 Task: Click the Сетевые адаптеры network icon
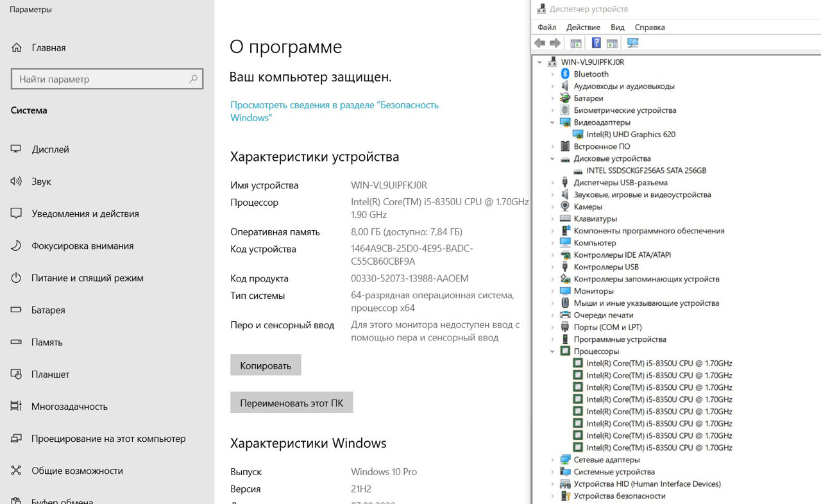565,460
